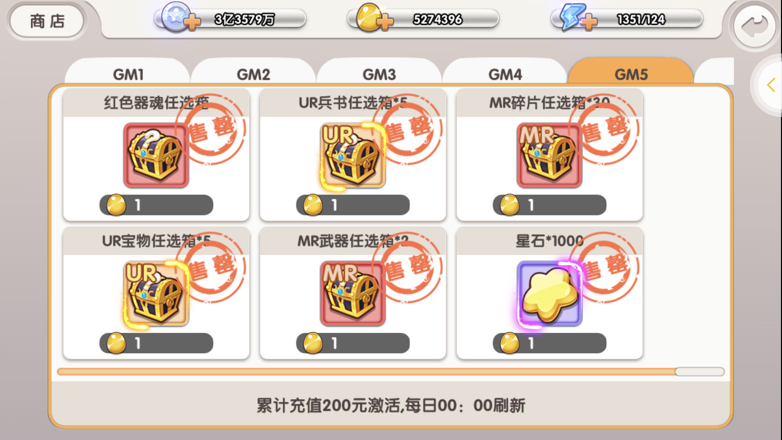
Task: Add more star currency with plus icon
Action: pyautogui.click(x=193, y=22)
